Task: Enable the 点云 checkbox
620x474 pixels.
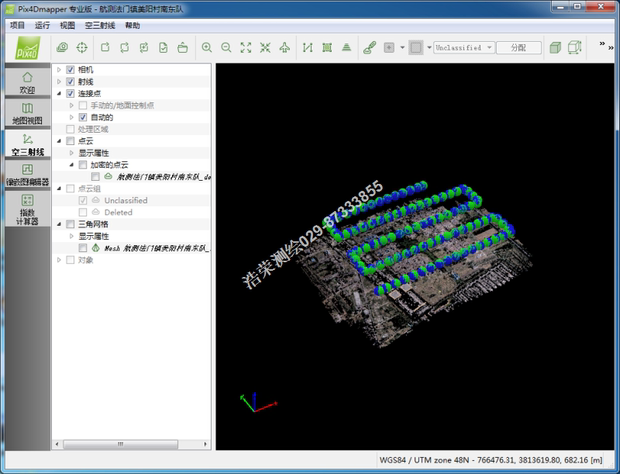Action: pos(70,141)
